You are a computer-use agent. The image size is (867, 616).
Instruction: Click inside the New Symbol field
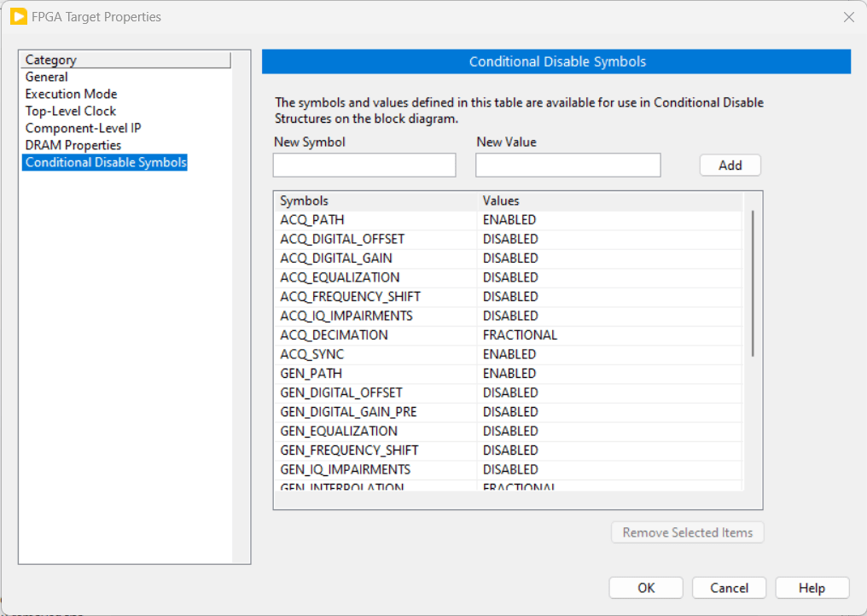[364, 165]
